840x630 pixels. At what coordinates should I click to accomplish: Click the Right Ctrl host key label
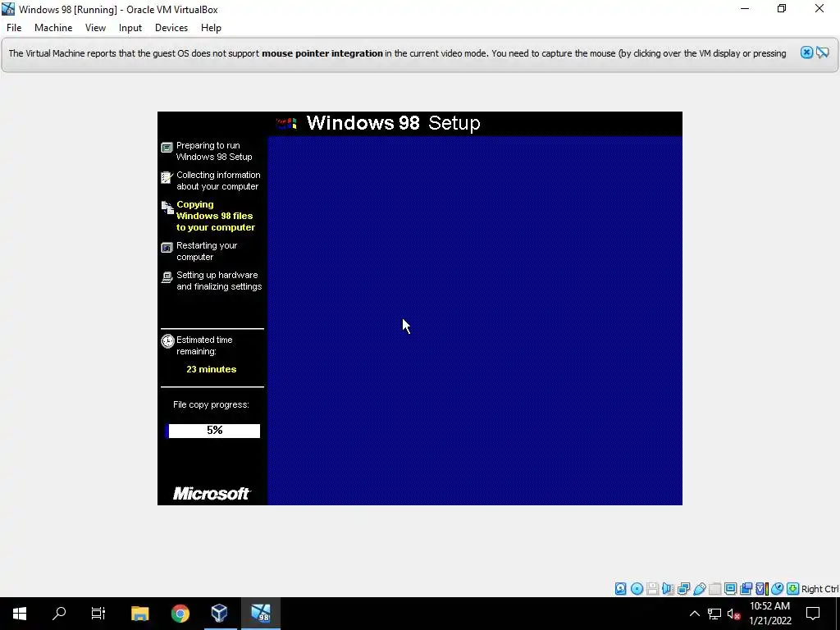(819, 589)
